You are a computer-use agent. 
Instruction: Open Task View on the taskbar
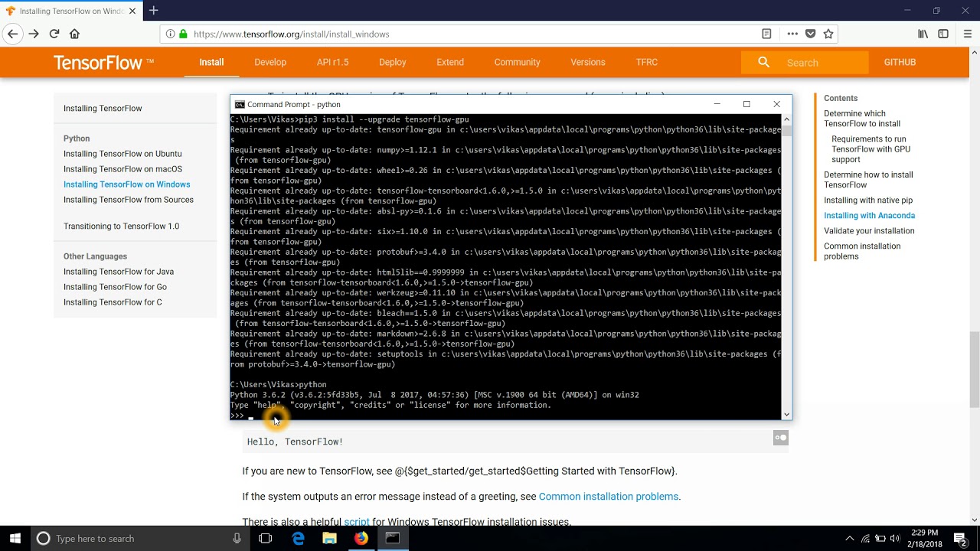(x=266, y=538)
